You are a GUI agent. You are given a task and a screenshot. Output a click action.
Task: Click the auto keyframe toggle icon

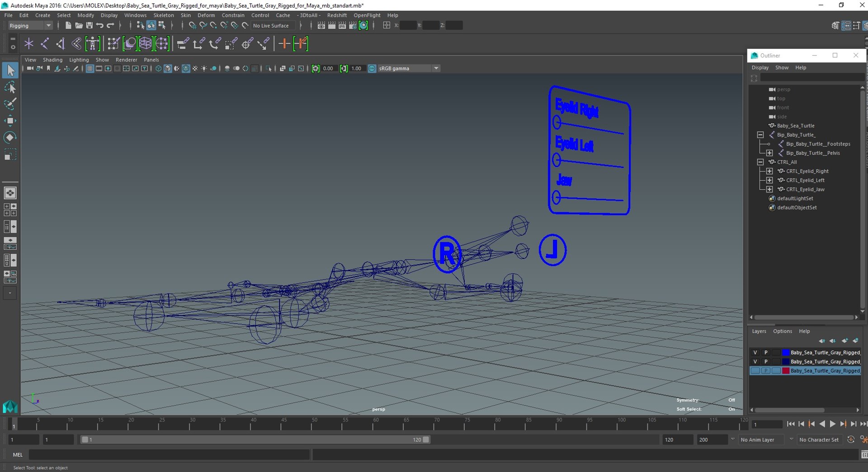pyautogui.click(x=850, y=439)
